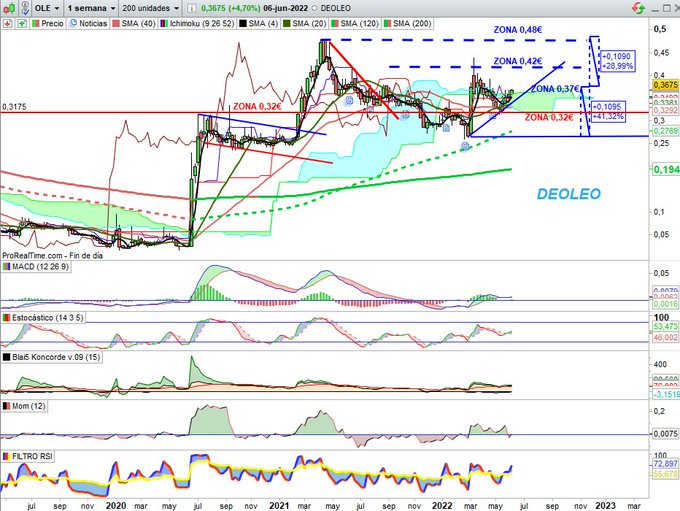The width and height of the screenshot is (680, 511).
Task: Click the yellow 0,3675 current price tag
Action: click(x=666, y=85)
